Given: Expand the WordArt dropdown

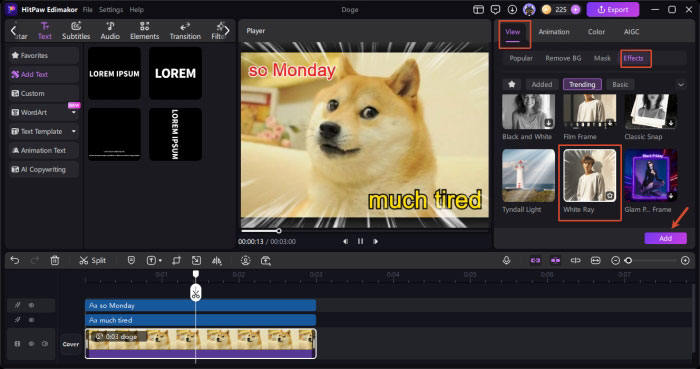Looking at the screenshot, I should 74,112.
